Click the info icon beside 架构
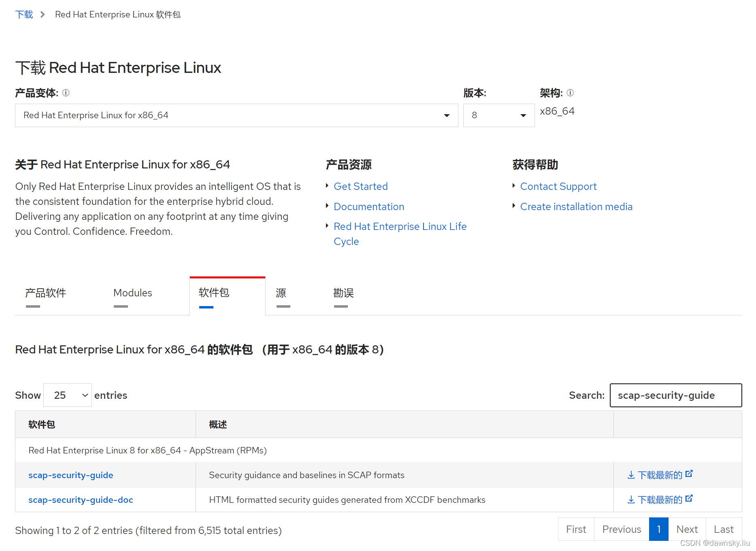756x551 pixels. click(x=570, y=93)
